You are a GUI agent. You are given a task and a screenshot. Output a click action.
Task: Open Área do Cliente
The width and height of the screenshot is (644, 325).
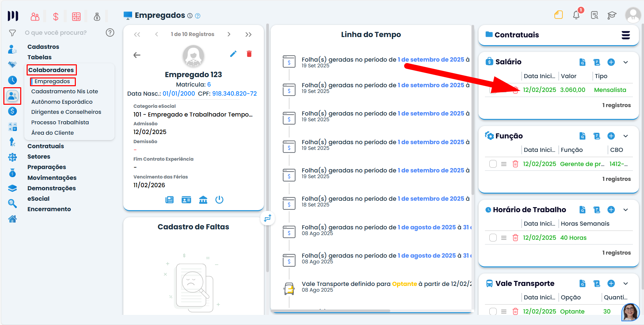[53, 133]
